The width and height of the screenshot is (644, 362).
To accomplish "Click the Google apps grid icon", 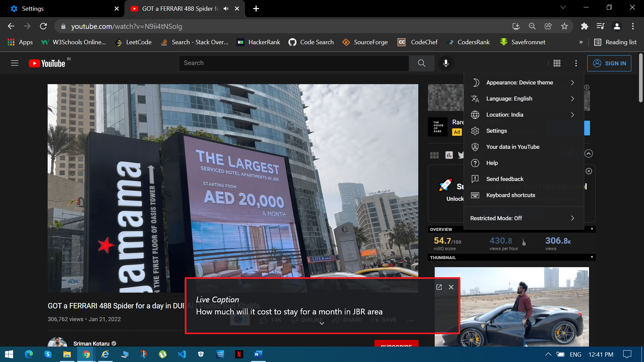I will [x=557, y=63].
